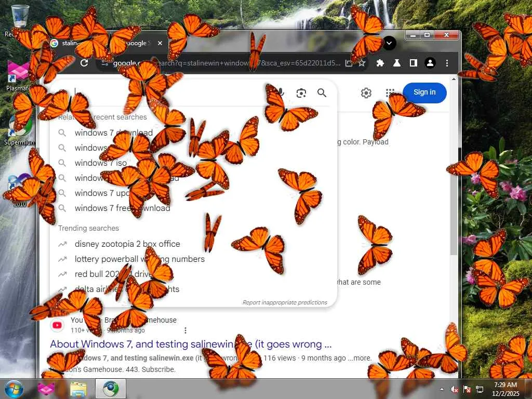Open the Windows Start menu orb
Viewport: 532px width, 399px height.
tap(14, 389)
